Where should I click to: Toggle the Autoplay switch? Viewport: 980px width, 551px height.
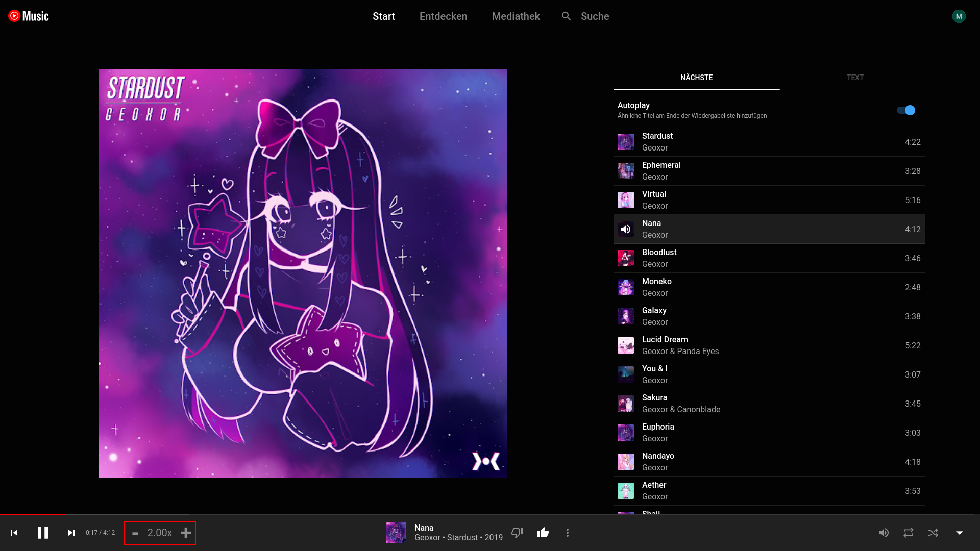[906, 110]
